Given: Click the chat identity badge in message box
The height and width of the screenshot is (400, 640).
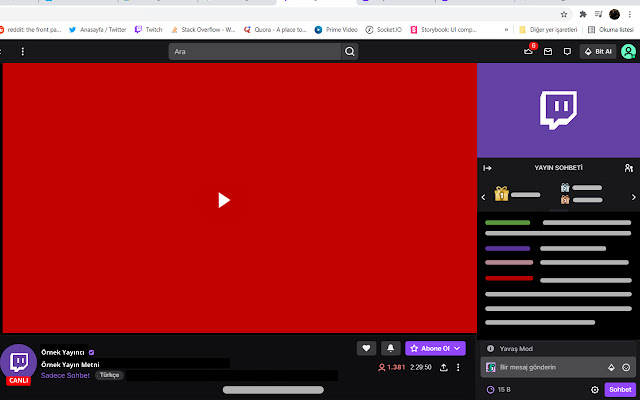Looking at the screenshot, I should 491,367.
